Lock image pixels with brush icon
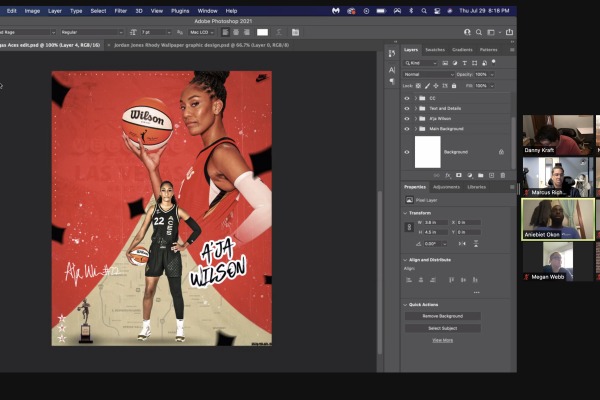The width and height of the screenshot is (600, 400). (x=427, y=86)
